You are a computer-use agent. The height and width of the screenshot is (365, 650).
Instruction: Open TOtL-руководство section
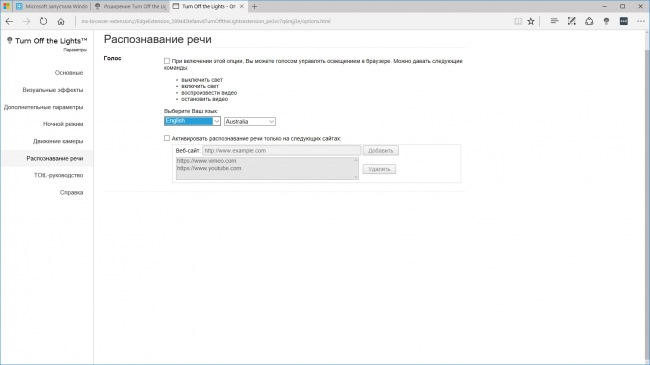(x=58, y=175)
